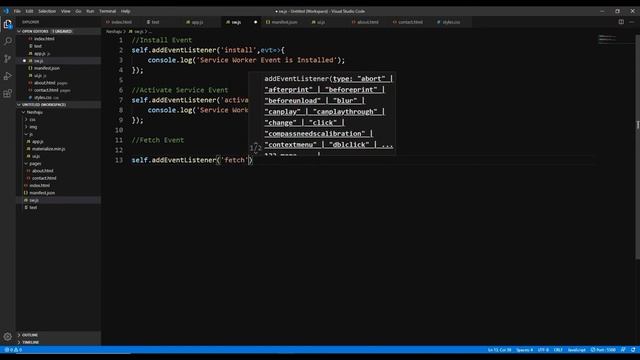
Task: Switch to the test editor tab
Action: (x=156, y=22)
